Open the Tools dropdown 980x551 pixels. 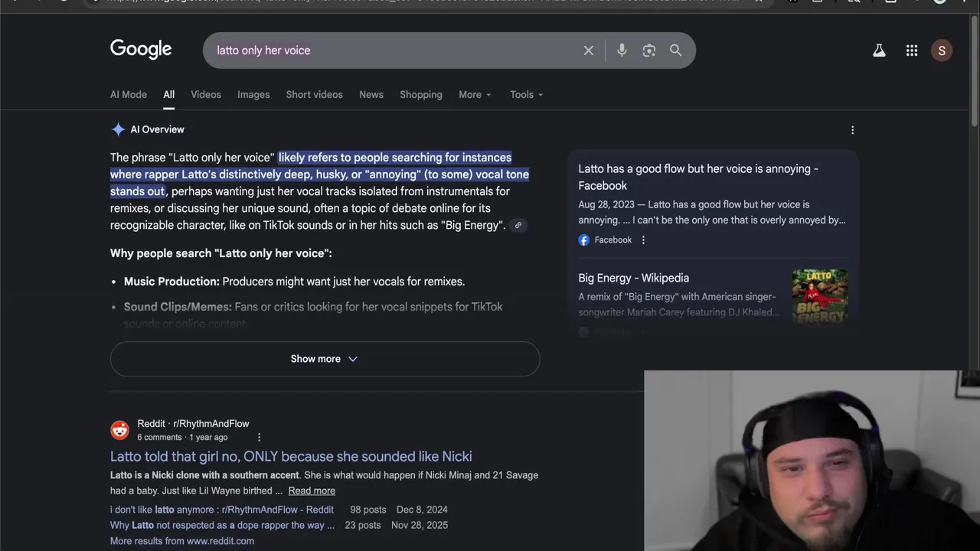pos(526,95)
